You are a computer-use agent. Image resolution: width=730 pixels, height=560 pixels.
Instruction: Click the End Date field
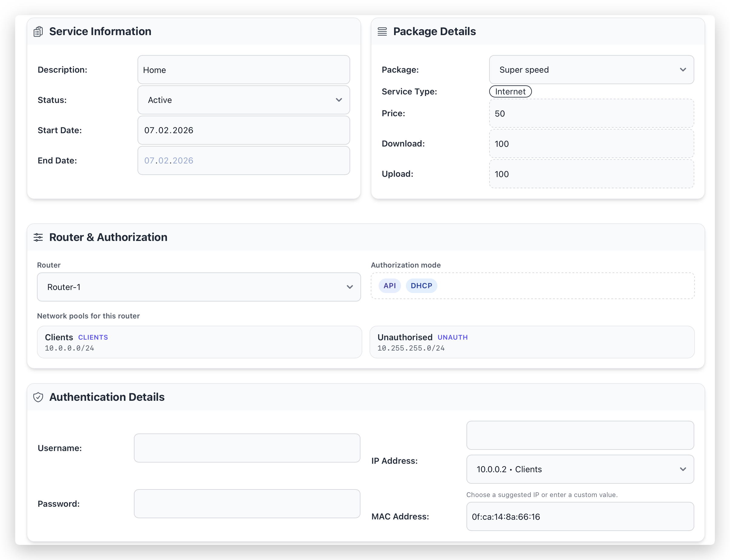(244, 161)
